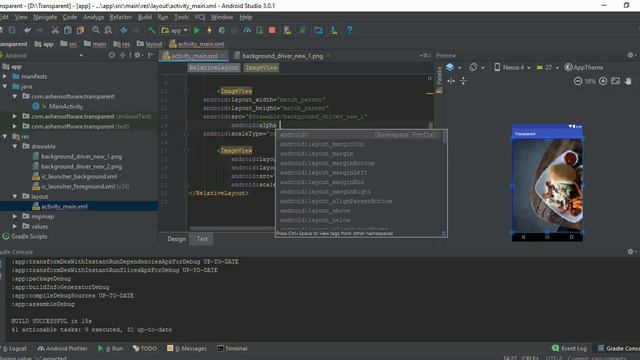Switch to the Design tab
Image resolution: width=640 pixels, height=360 pixels.
176,239
